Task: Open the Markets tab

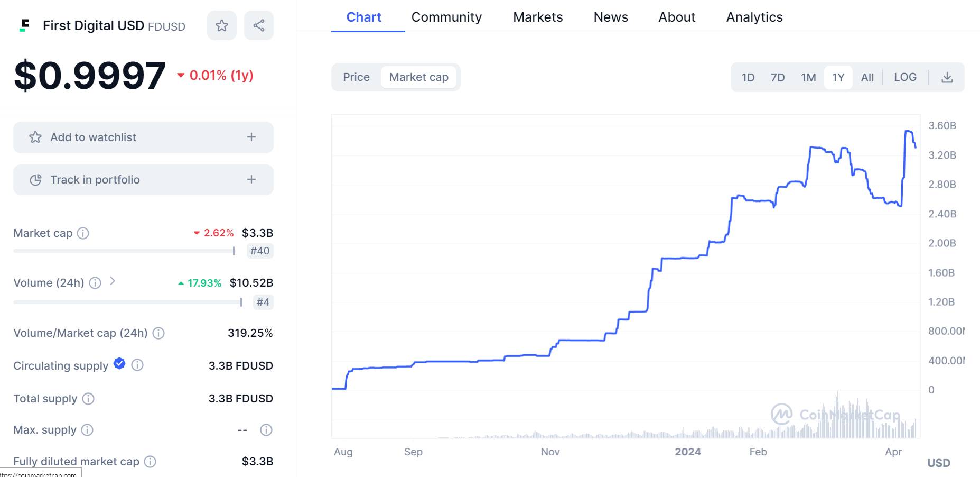Action: pos(538,17)
